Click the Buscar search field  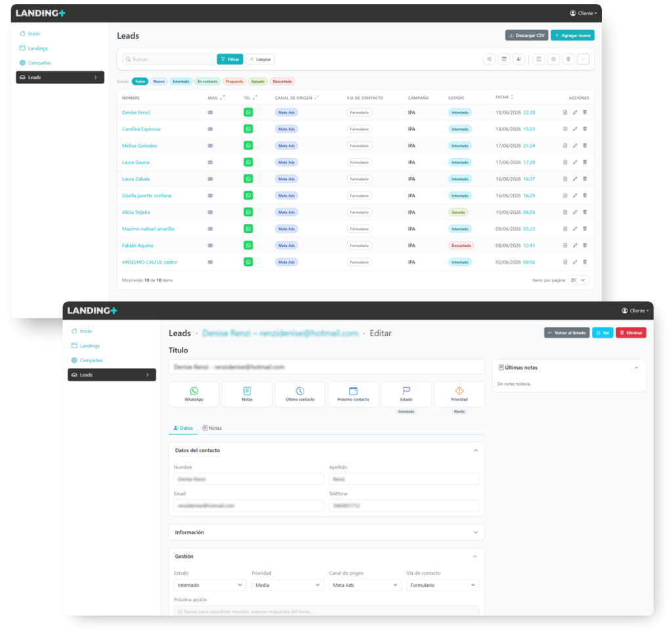[x=168, y=59]
